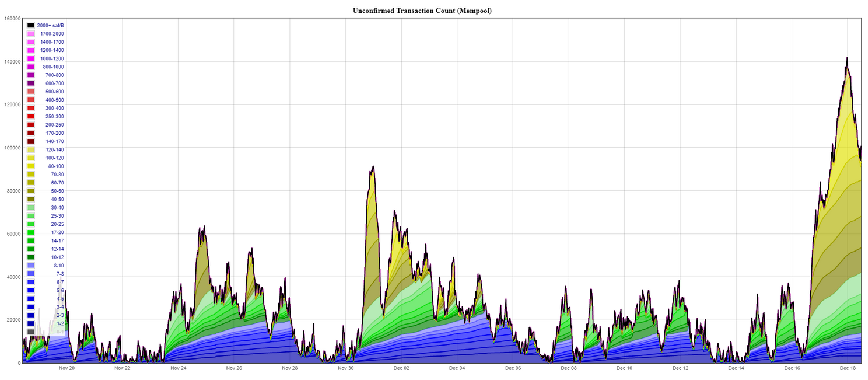Click the Dec 12 date label
This screenshot has width=868, height=380.
[680, 368]
